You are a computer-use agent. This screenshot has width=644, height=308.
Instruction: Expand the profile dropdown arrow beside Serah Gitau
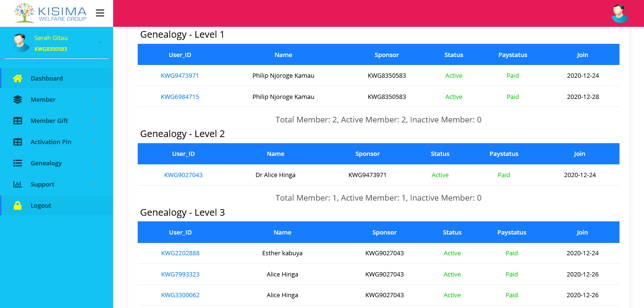click(x=100, y=42)
